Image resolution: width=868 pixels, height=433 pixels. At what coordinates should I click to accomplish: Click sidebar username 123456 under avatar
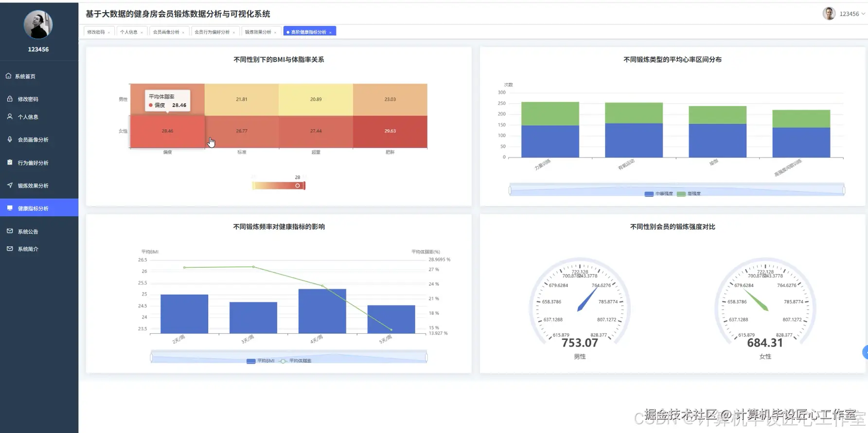pyautogui.click(x=38, y=50)
